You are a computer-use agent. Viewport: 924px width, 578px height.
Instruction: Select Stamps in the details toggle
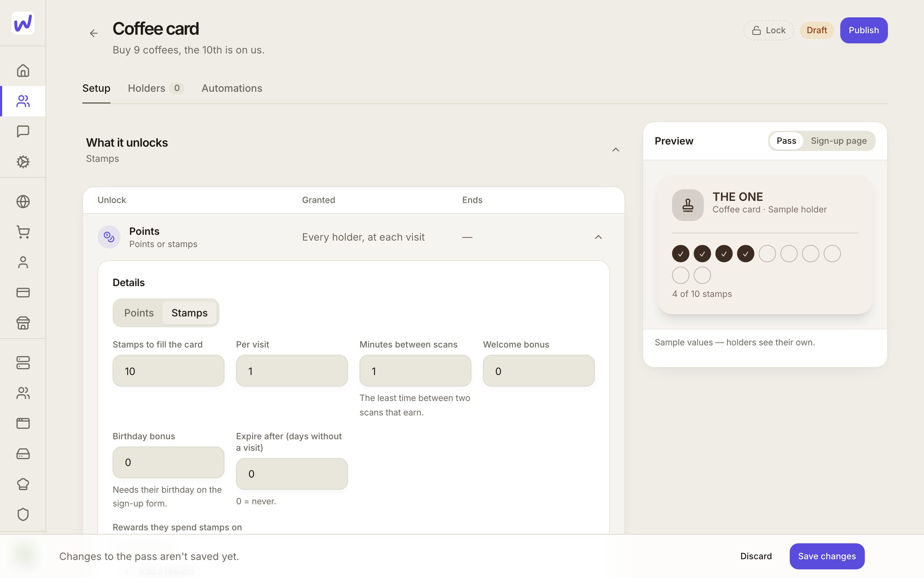point(189,313)
